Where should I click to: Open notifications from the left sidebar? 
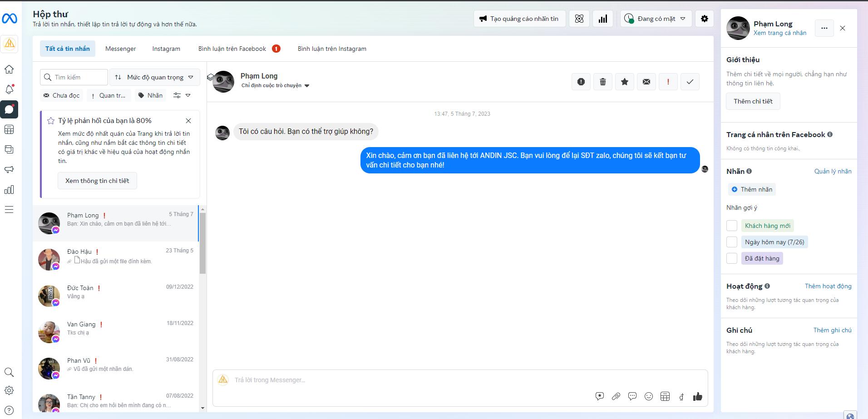point(9,89)
